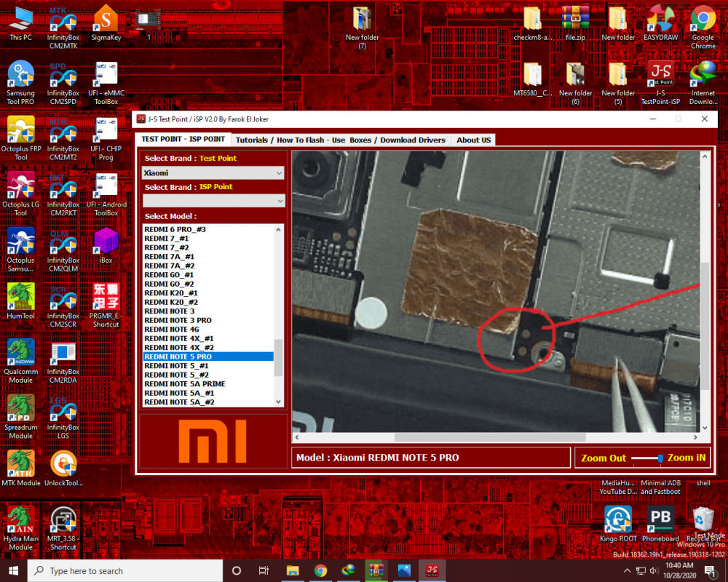Open the InfinityBox CM2MTK desktop icon
Screen dimensions: 728x582
(63, 28)
